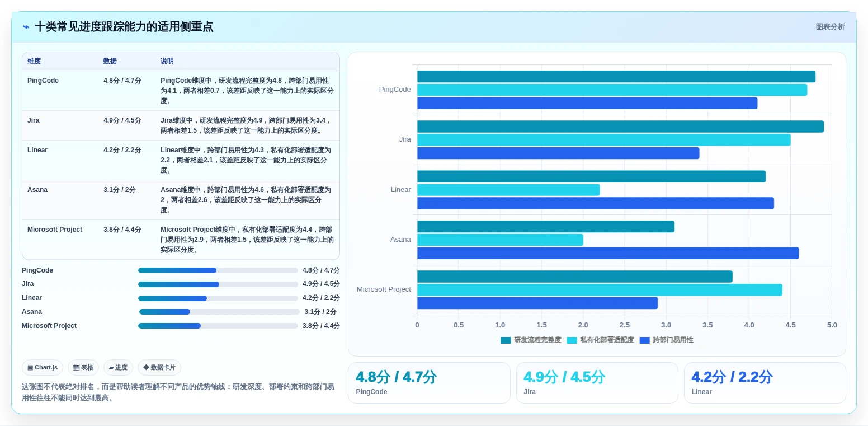This screenshot has height=426, width=868.
Task: Click Jira 跨部门易用性 bar in chart
Action: [558, 153]
